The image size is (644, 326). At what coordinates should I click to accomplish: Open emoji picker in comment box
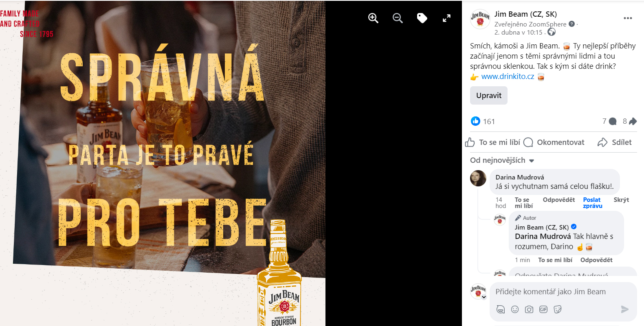[515, 310]
